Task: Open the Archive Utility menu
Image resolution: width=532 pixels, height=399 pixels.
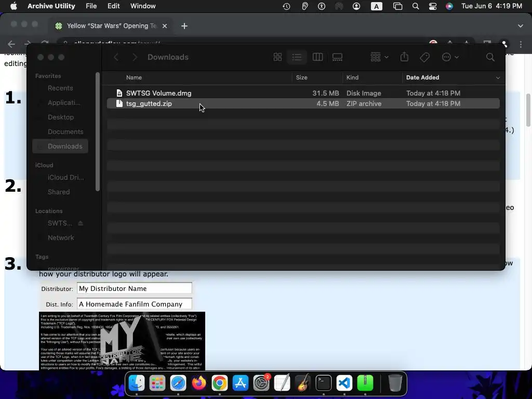Action: 51,6
